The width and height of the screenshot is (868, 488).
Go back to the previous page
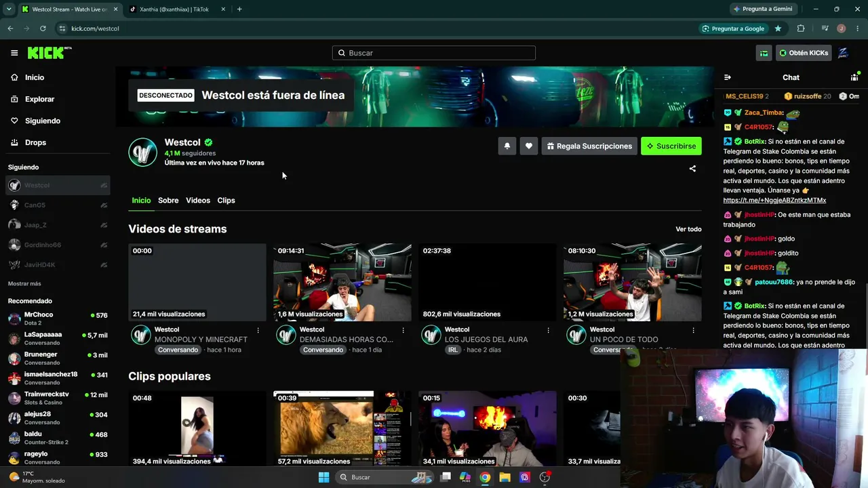pos(10,28)
